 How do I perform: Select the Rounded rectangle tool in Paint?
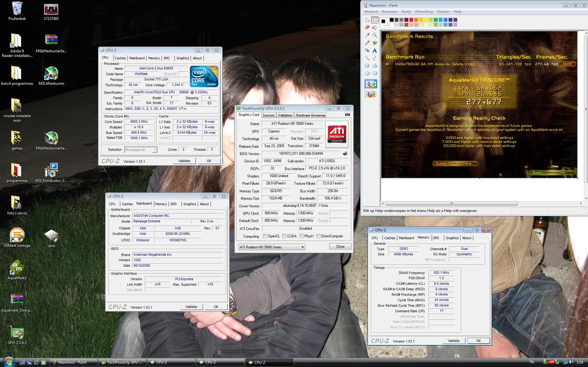pyautogui.click(x=375, y=73)
